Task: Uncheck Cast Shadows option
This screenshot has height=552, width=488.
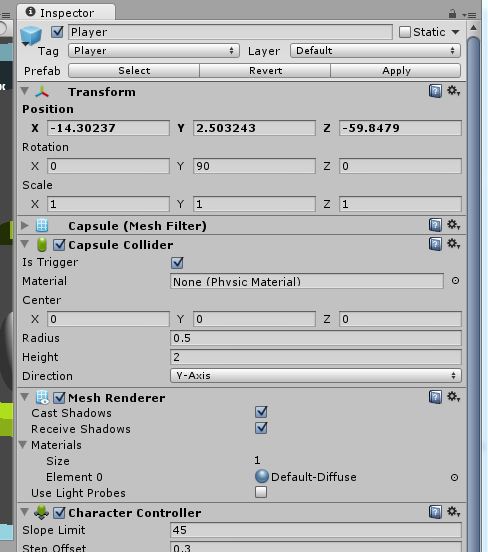Action: point(261,412)
